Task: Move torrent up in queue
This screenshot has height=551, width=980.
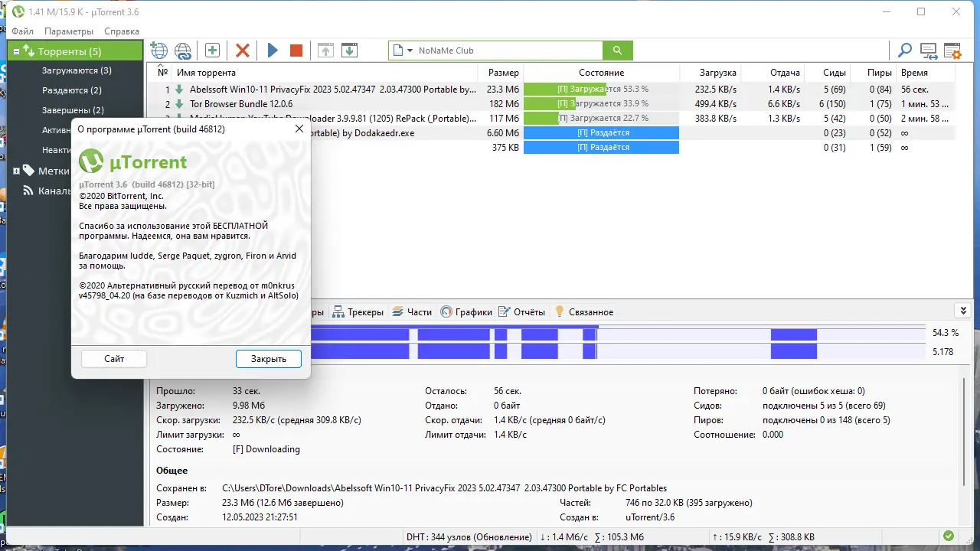Action: click(x=325, y=50)
